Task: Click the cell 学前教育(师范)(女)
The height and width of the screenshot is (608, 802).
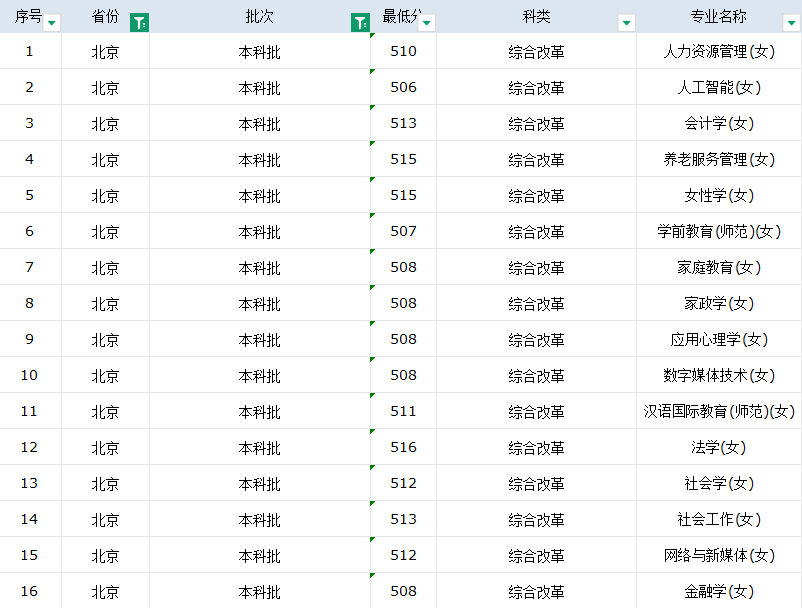Action: (x=719, y=231)
